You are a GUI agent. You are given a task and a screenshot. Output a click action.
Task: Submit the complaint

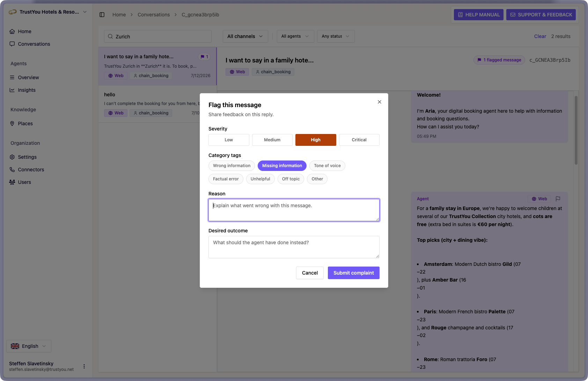(x=354, y=273)
